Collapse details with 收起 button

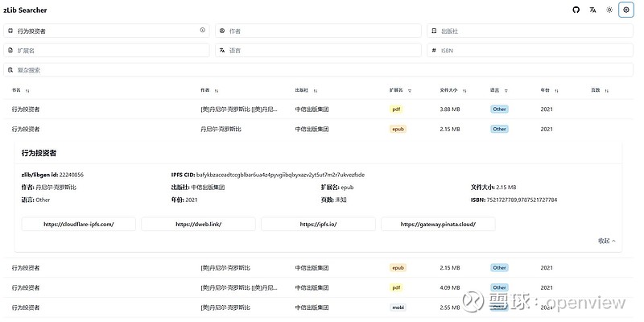point(606,241)
